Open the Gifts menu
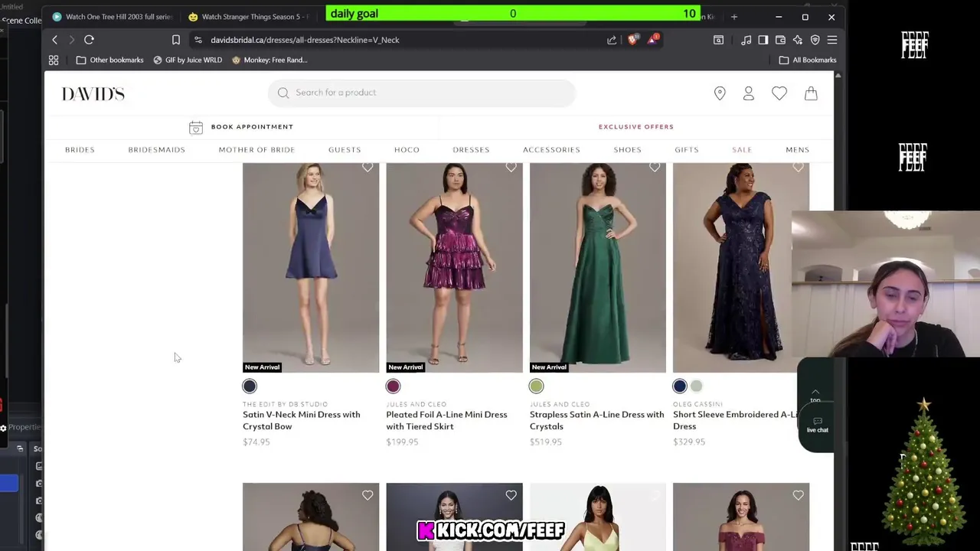980x551 pixels. pos(687,150)
